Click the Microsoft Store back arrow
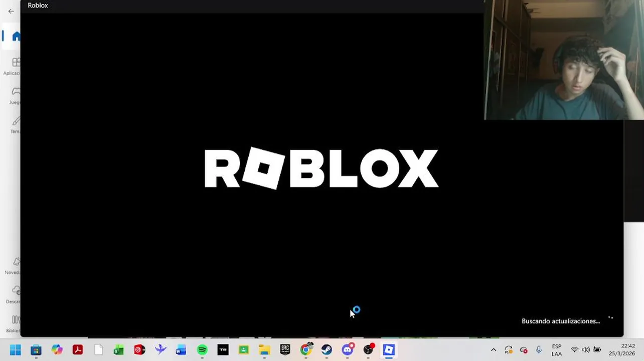 [11, 11]
